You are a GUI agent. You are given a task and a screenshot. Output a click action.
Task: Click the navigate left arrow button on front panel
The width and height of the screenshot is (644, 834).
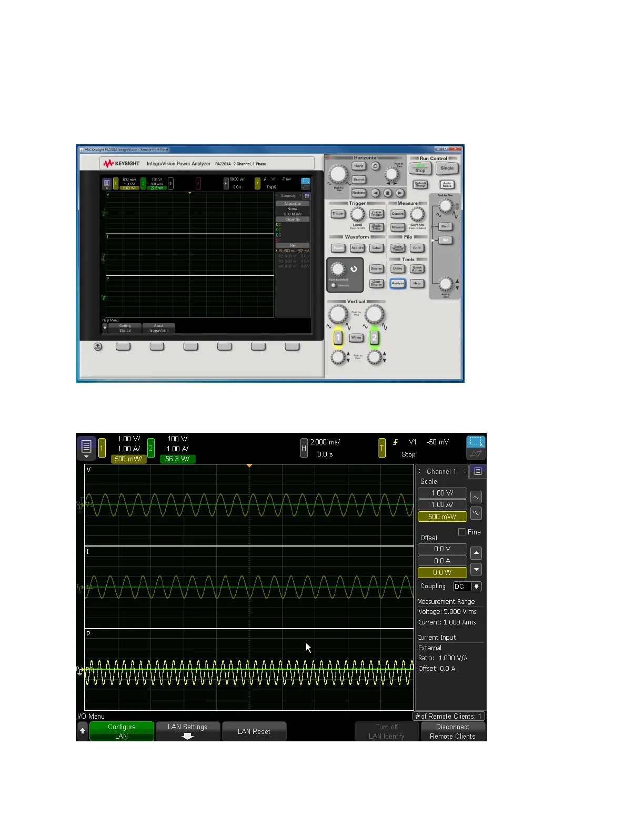pyautogui.click(x=375, y=193)
